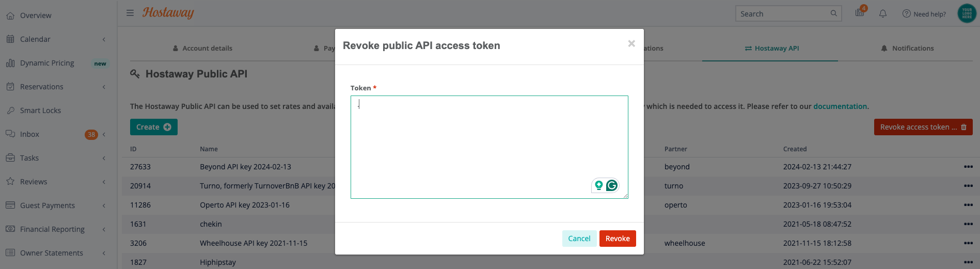Viewport: 980px width, 269px height.
Task: Switch to the Notifications tab
Action: pyautogui.click(x=907, y=48)
